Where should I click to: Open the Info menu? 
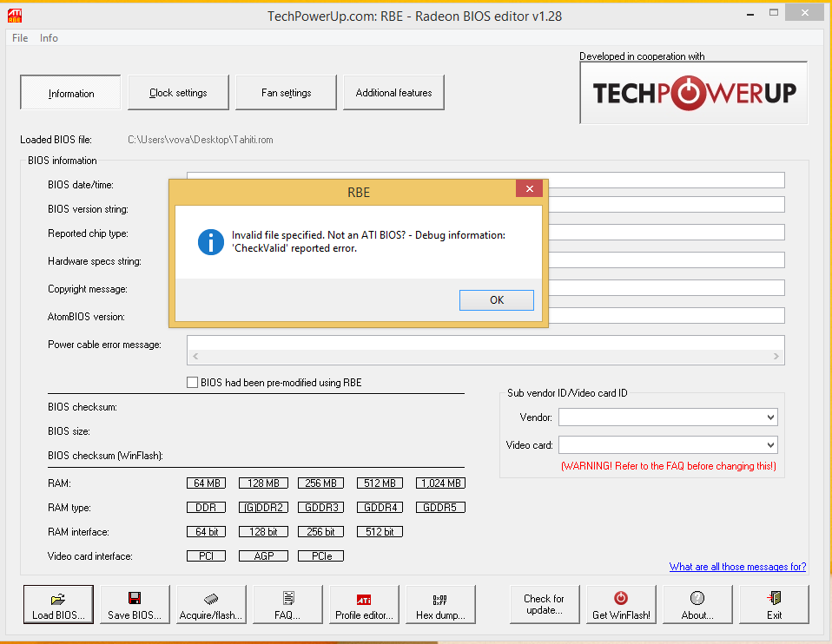tap(49, 37)
